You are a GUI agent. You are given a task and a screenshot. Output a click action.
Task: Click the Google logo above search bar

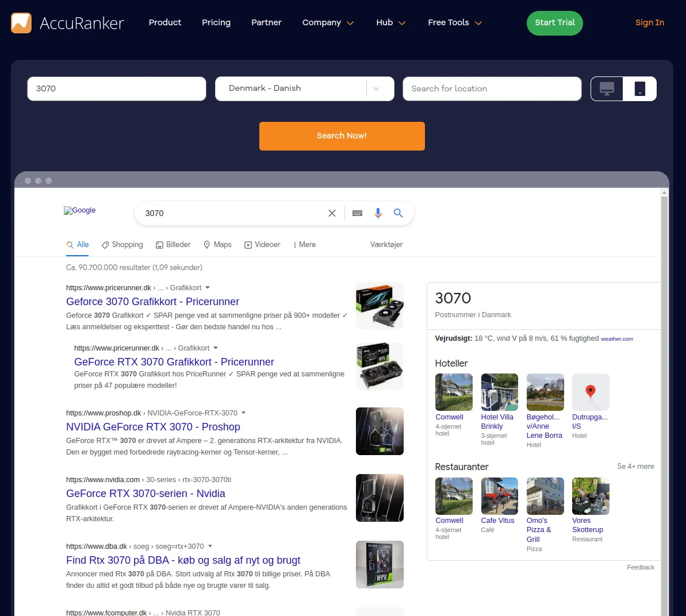[x=79, y=210]
